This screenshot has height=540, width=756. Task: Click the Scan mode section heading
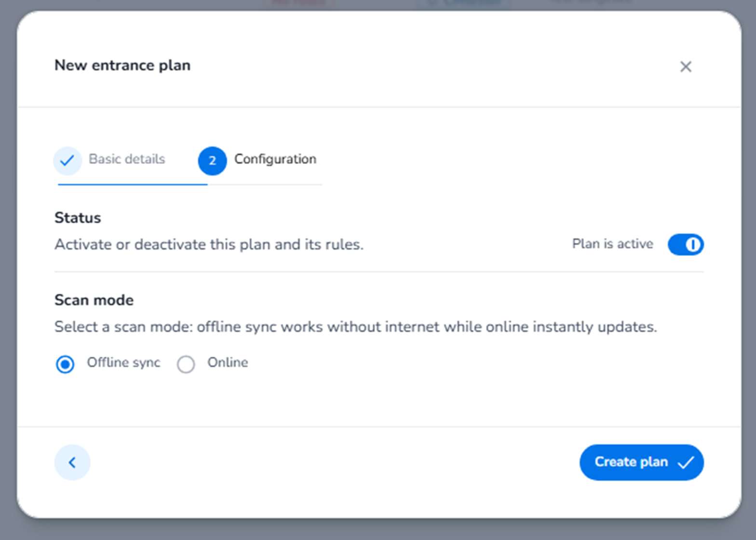94,300
